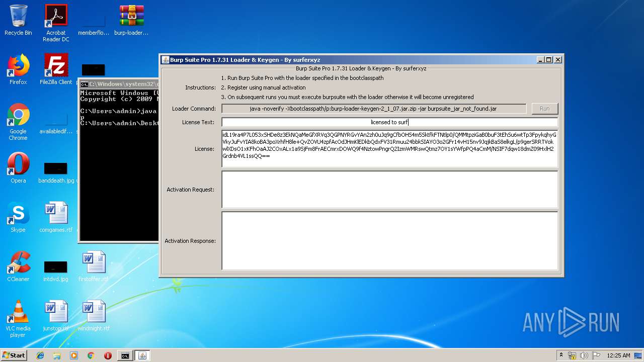Click the Run button in keygen

click(x=545, y=109)
